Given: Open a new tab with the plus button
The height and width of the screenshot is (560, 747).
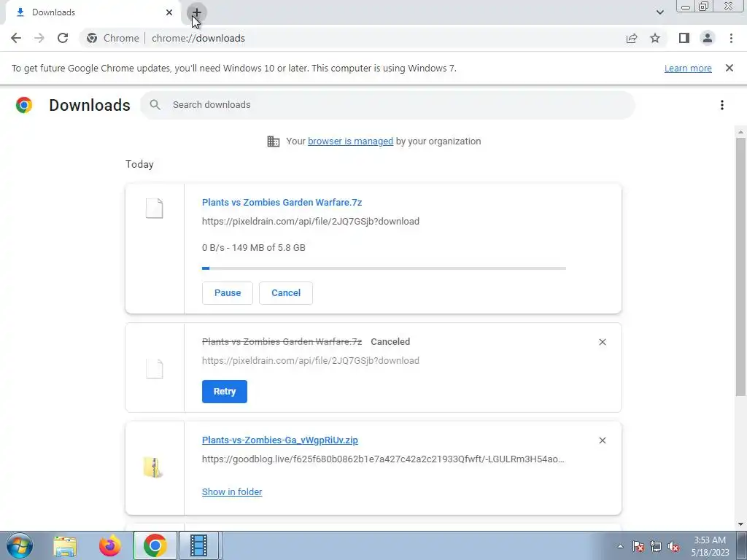Looking at the screenshot, I should (196, 12).
